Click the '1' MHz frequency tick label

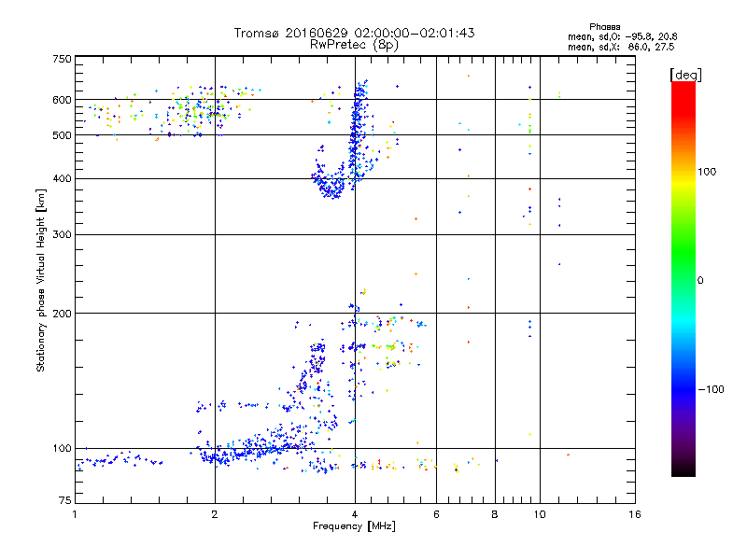pos(75,514)
